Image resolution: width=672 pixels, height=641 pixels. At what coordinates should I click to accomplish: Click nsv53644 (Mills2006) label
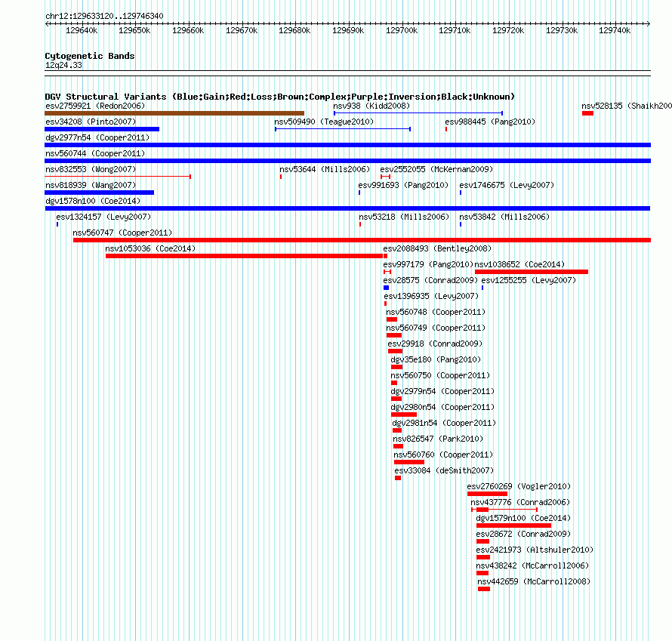(325, 169)
